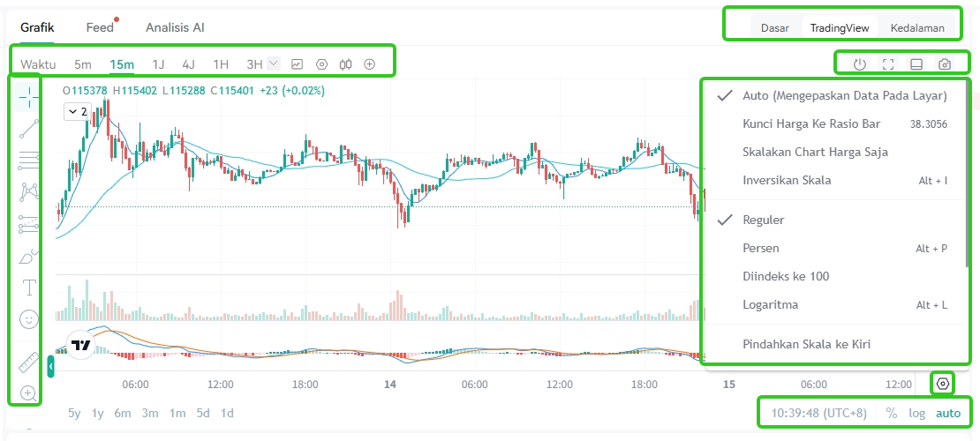
Task: Open candlestick chart type selector
Action: [x=345, y=64]
